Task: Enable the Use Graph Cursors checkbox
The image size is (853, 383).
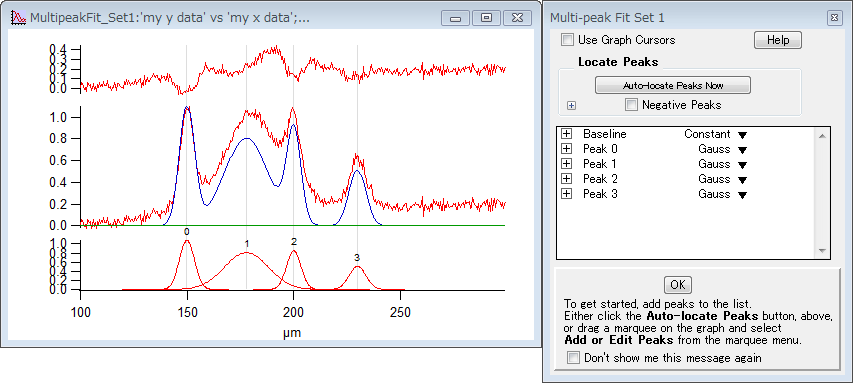Action: 568,40
